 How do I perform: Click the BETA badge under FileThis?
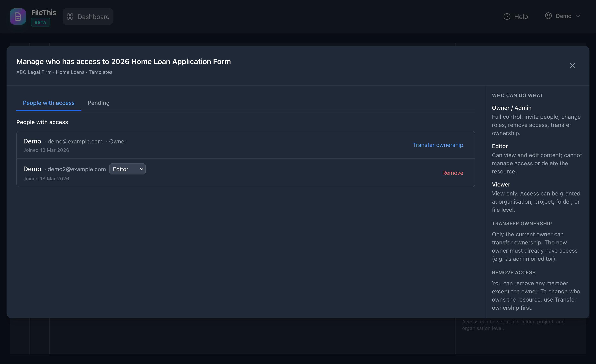pyautogui.click(x=40, y=22)
